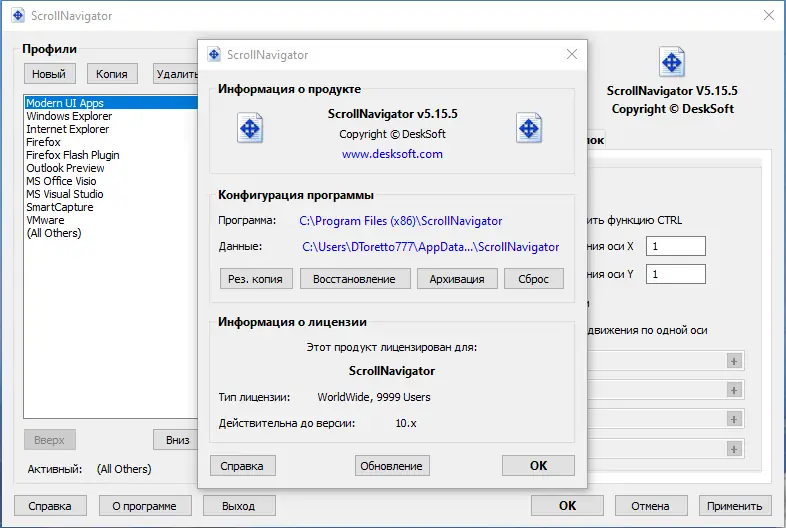Image resolution: width=786 pixels, height=528 pixels.
Task: Move profile down with Вниз
Action: tap(176, 440)
